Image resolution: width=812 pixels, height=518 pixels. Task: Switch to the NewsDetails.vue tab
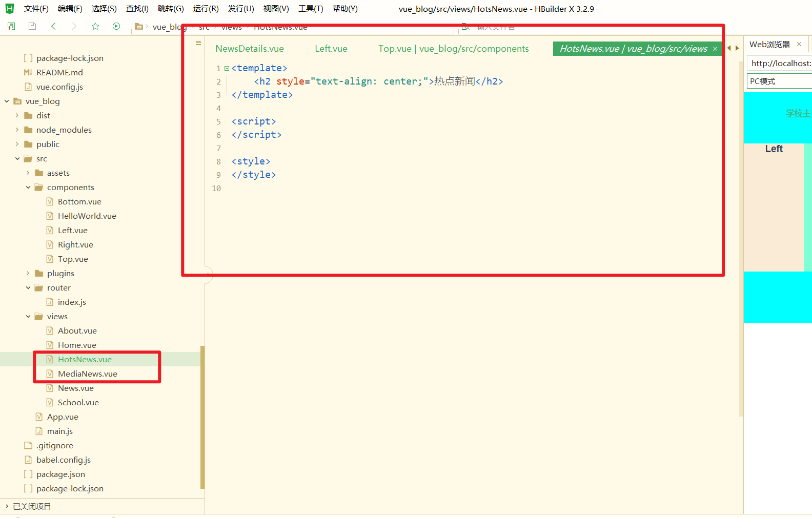[x=250, y=49]
